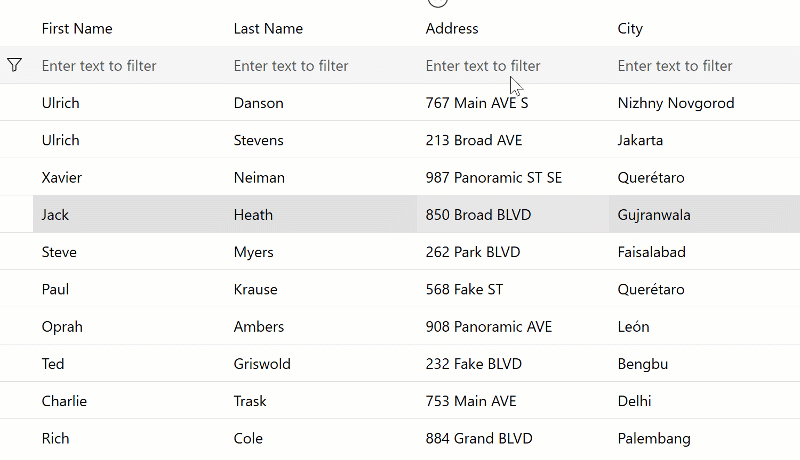Click the Gujranwala city cell

click(654, 215)
